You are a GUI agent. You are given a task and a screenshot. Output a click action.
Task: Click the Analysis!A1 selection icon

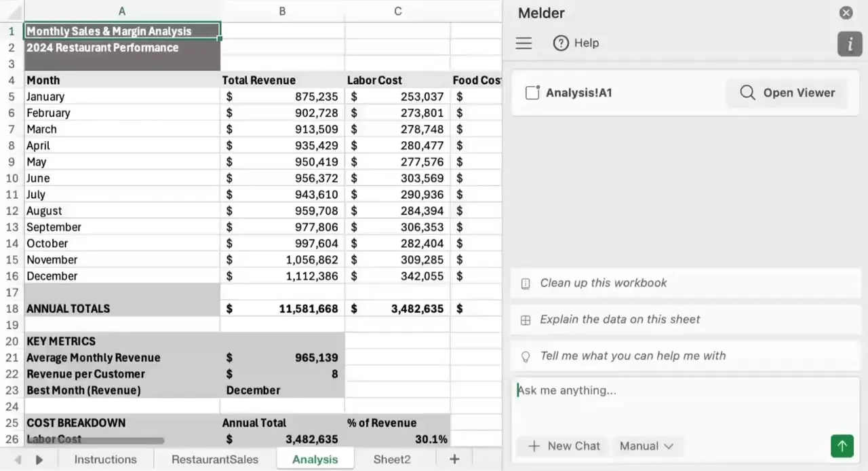(532, 92)
